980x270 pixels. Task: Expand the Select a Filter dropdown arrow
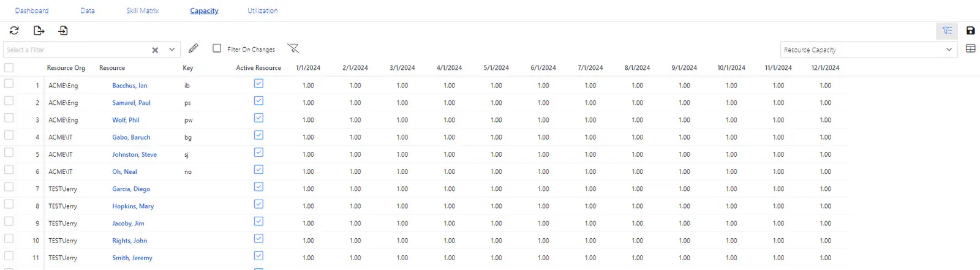(x=172, y=50)
